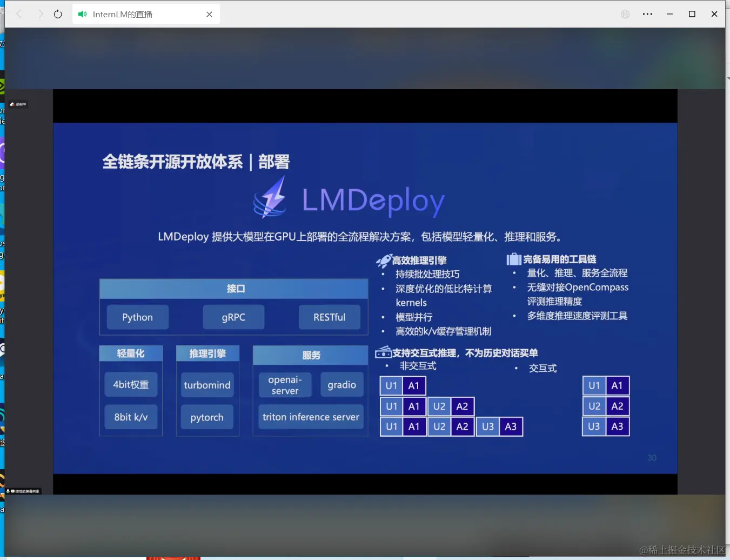Click the RESTful box
Image resolution: width=730 pixels, height=560 pixels.
pos(330,317)
